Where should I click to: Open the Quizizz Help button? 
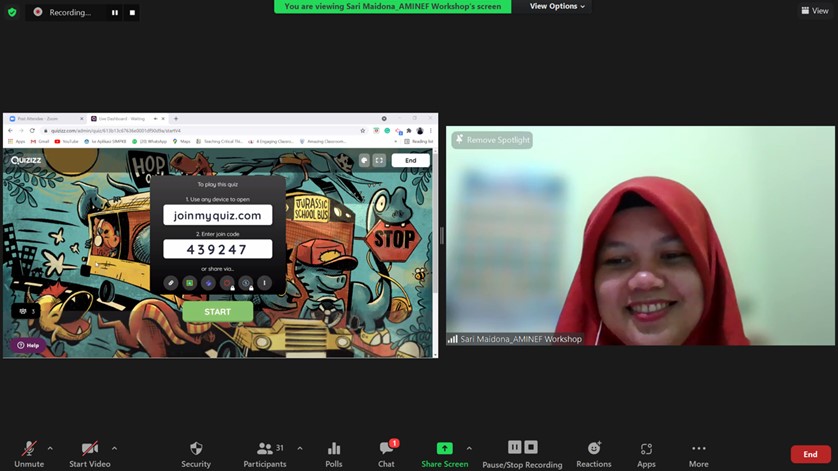28,345
